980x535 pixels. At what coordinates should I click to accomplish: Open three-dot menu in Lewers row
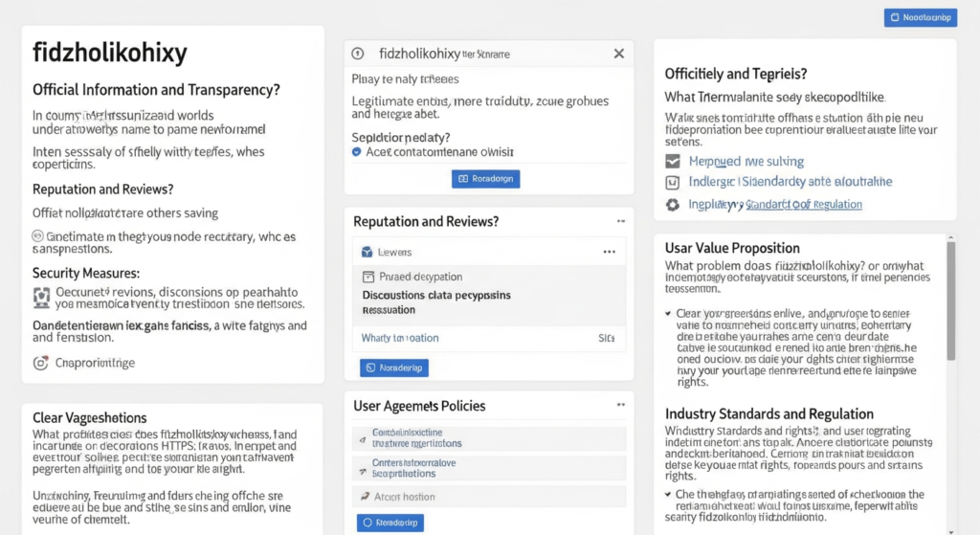click(x=609, y=252)
